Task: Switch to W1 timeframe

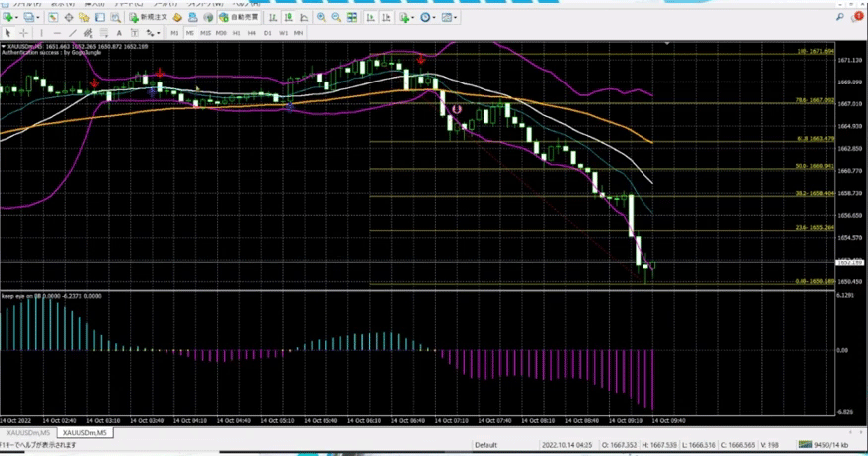Action: 283,33
